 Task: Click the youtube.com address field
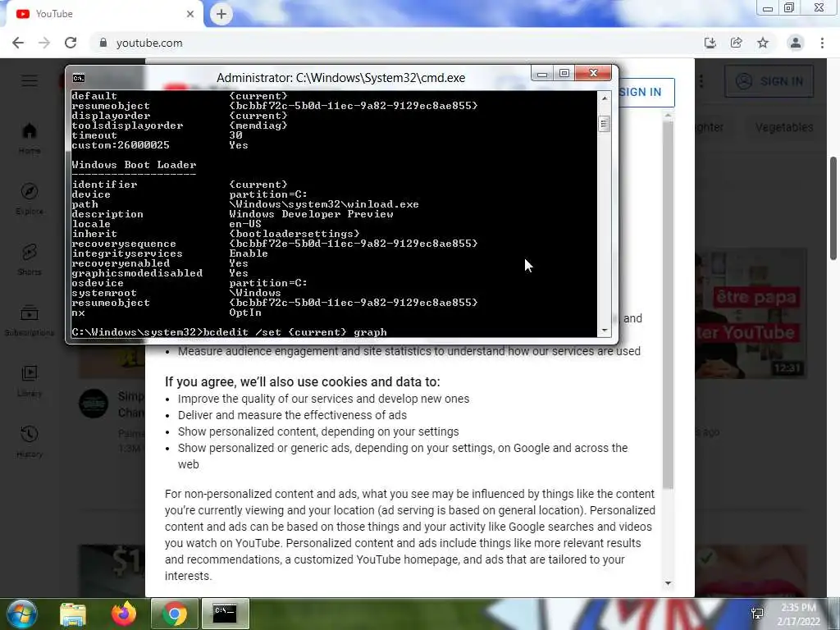point(396,43)
